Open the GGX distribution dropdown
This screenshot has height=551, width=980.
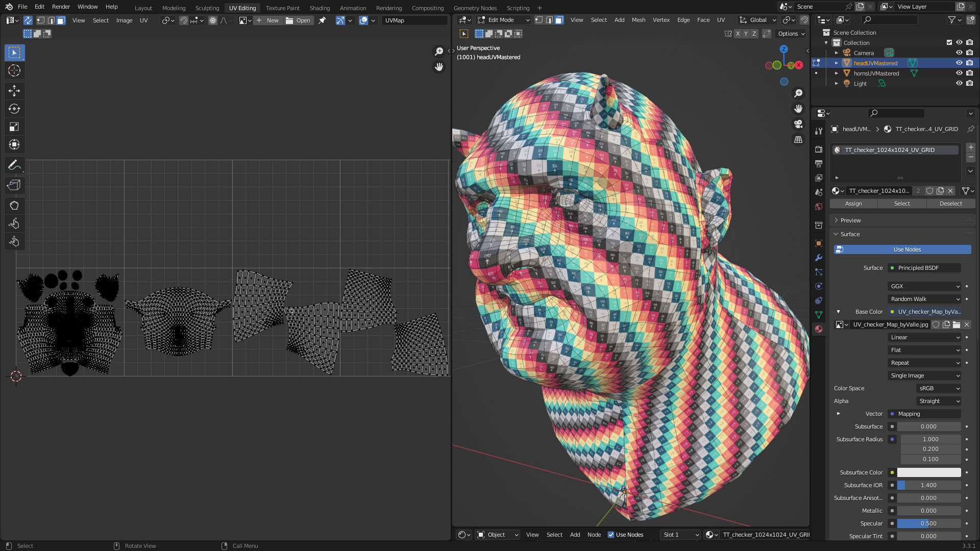(925, 286)
